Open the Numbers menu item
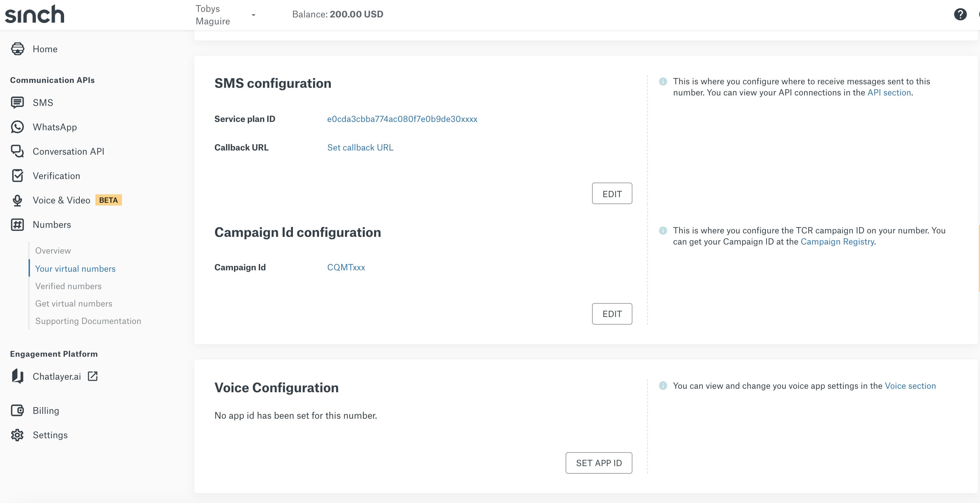Image resolution: width=980 pixels, height=503 pixels. coord(52,224)
